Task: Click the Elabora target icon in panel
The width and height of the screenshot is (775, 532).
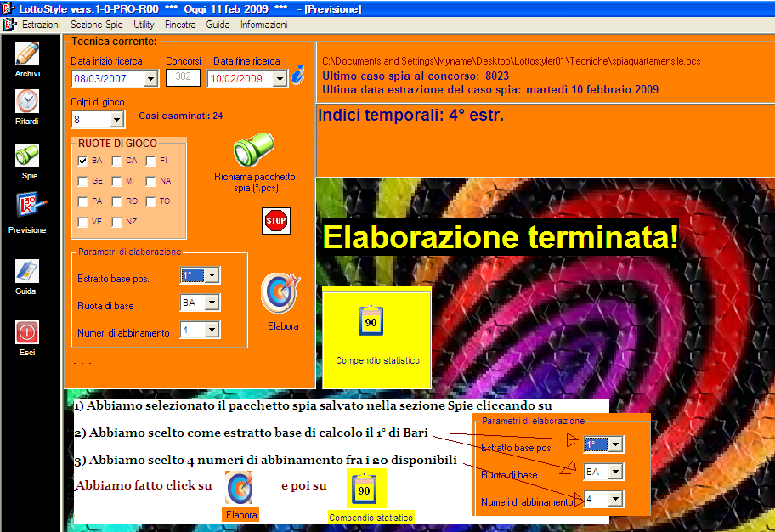Action: [280, 293]
